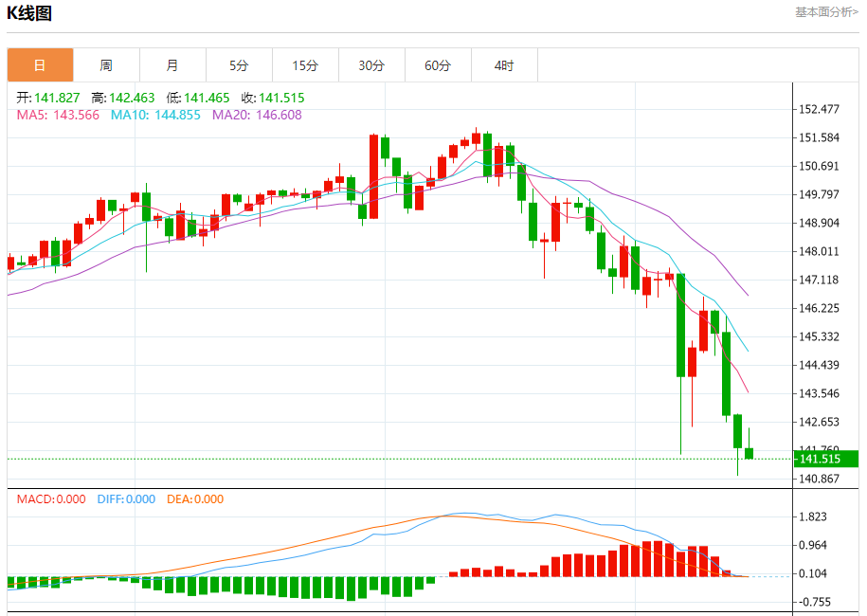Click the 0.104 MACD axis label
This screenshot has height=616, width=867.
tap(813, 574)
